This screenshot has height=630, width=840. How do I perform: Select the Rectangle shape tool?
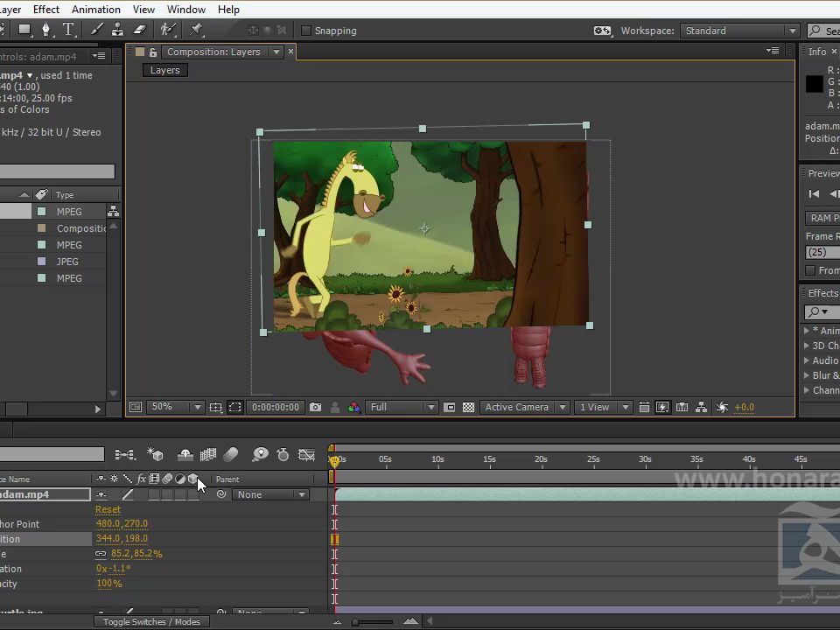24,30
